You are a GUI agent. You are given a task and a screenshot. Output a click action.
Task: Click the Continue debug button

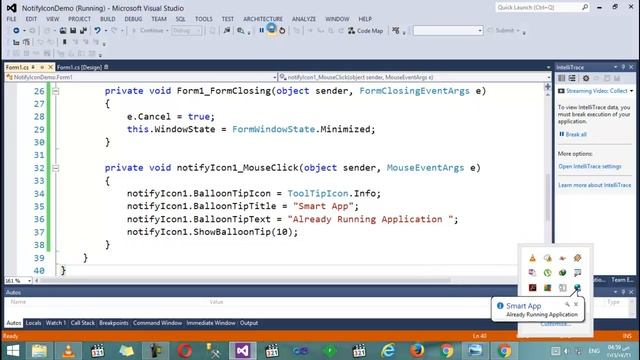coord(150,31)
